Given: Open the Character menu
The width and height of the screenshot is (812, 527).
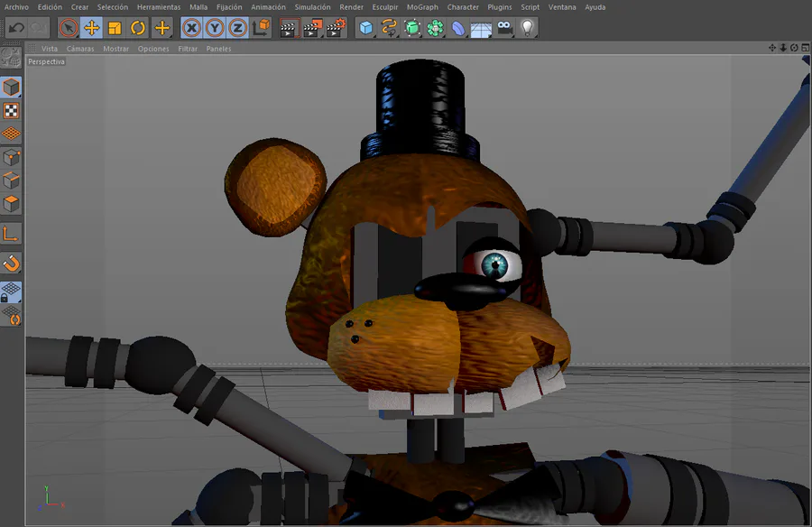Looking at the screenshot, I should (x=463, y=7).
